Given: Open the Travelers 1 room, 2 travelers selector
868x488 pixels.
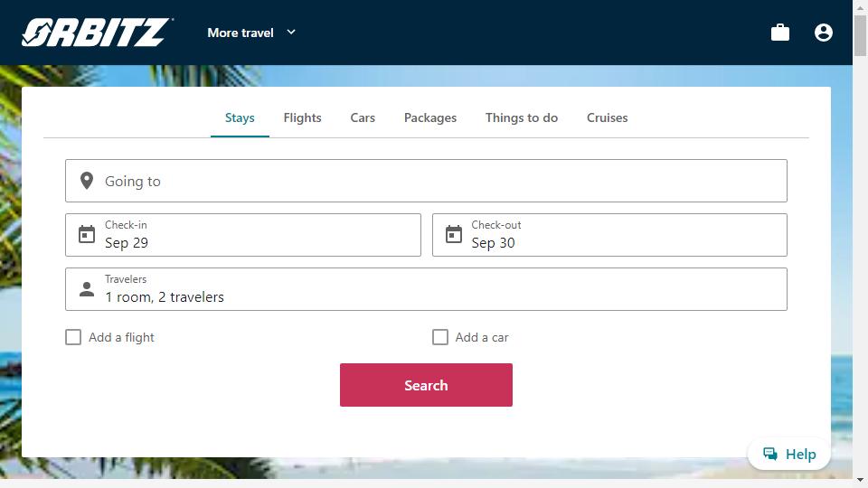Looking at the screenshot, I should 426,289.
